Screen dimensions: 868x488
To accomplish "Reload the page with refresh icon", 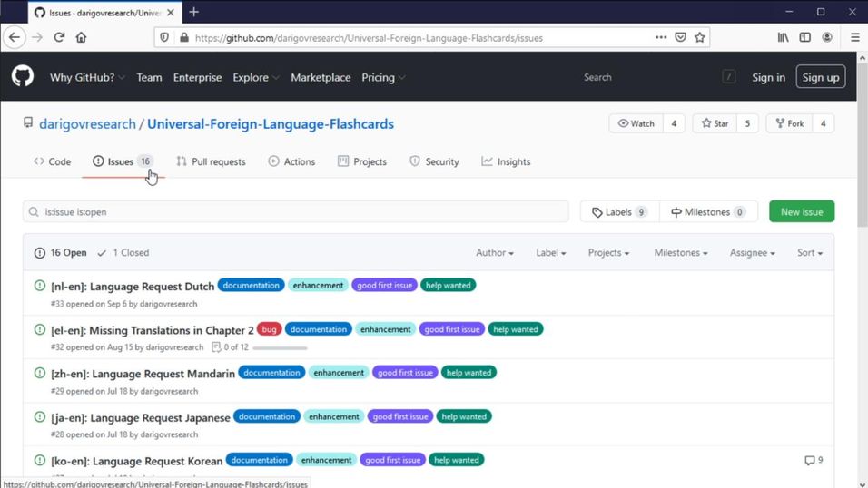I will click(x=59, y=37).
